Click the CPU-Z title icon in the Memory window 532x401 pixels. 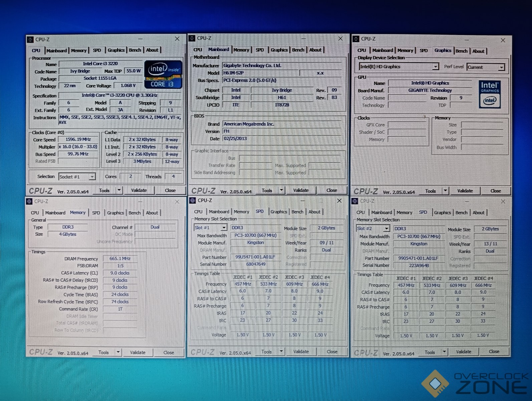point(29,201)
